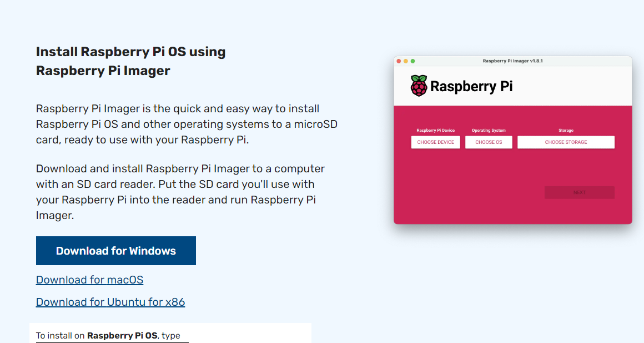
Task: Click the Raspberry Pi logo icon
Action: [419, 86]
